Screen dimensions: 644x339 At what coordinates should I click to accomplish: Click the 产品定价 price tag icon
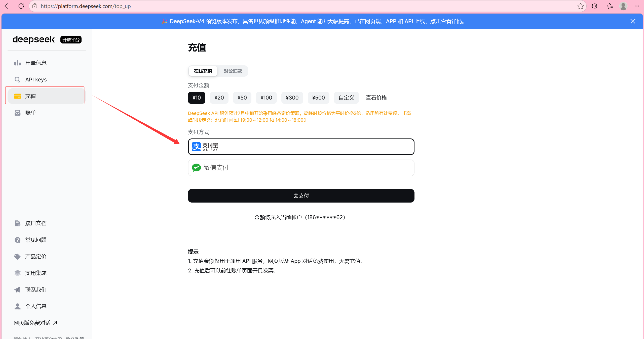17,257
